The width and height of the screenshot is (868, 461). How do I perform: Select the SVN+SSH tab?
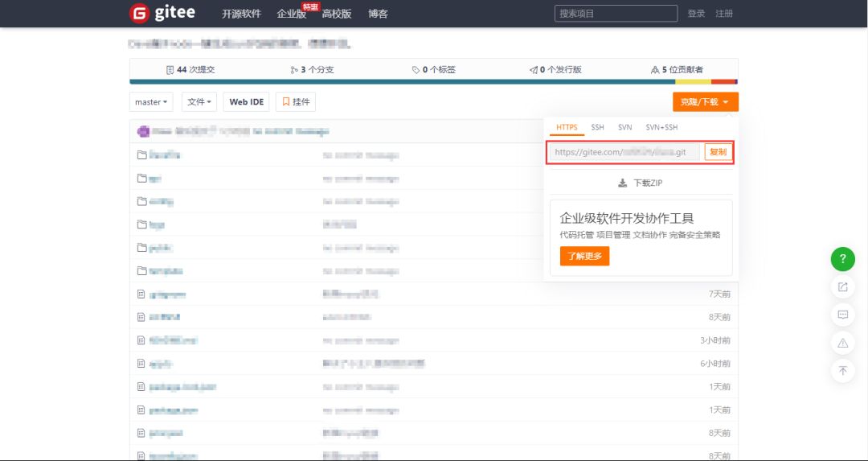click(661, 127)
